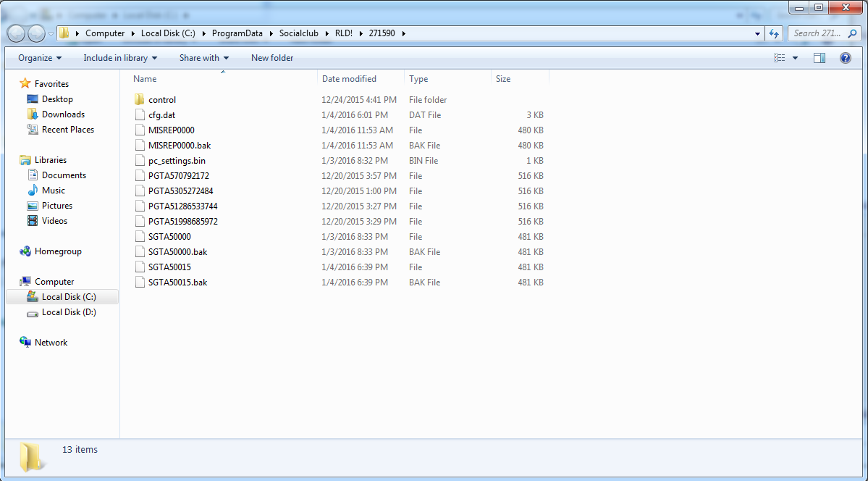Image resolution: width=868 pixels, height=481 pixels.
Task: Click the Search 271590 input field
Action: (x=818, y=33)
